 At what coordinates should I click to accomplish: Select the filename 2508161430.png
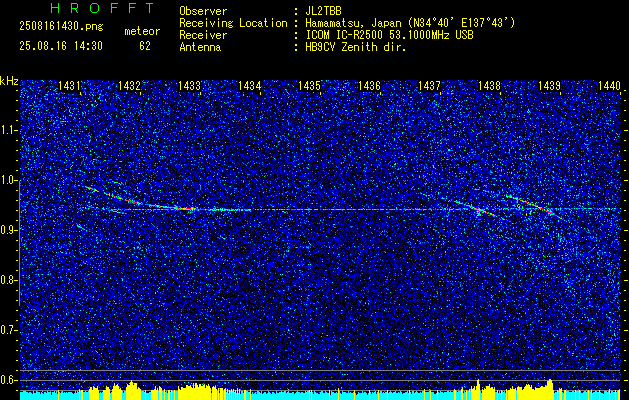(61, 27)
